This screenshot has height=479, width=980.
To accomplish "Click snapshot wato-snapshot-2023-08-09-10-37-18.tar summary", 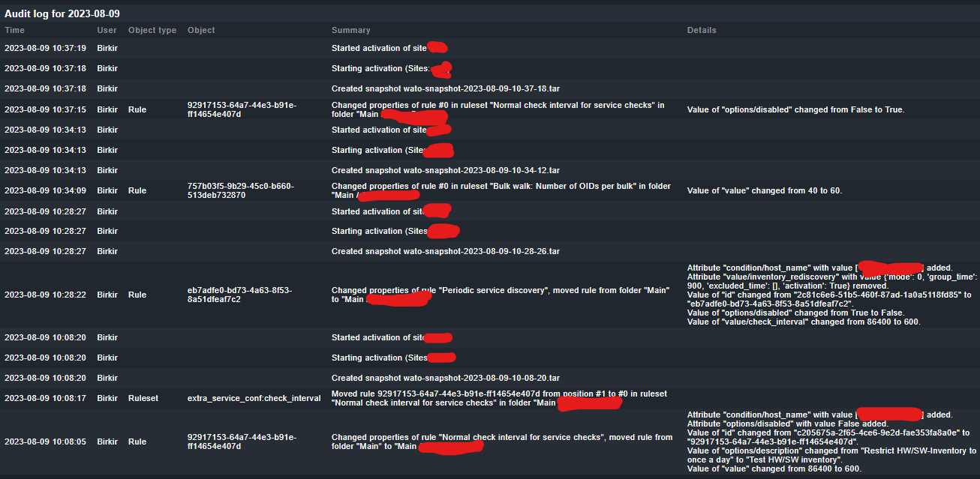I will tap(446, 88).
